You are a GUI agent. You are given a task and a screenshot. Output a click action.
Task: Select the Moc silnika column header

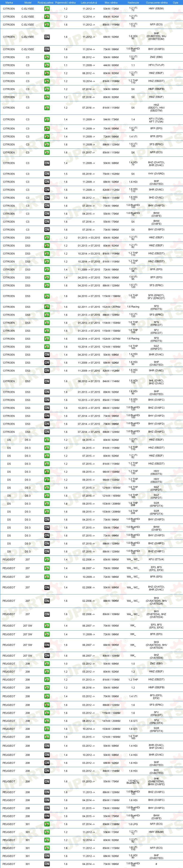(111, 2)
